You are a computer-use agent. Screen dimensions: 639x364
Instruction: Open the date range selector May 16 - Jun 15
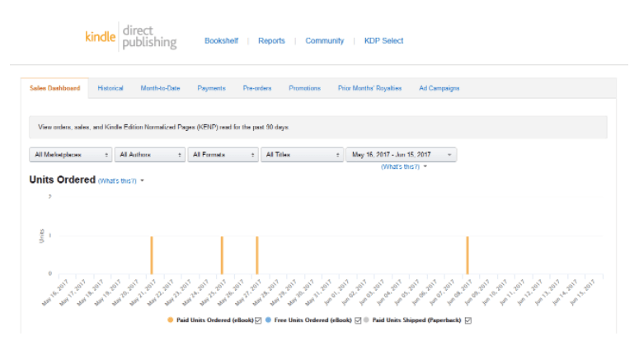coord(401,155)
